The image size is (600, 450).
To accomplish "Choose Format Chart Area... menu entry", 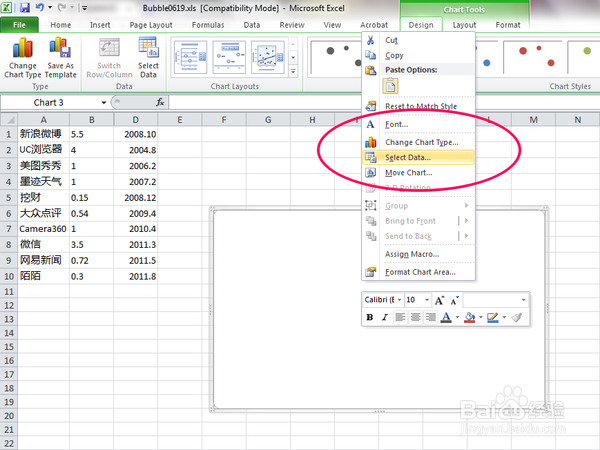I will [x=418, y=272].
